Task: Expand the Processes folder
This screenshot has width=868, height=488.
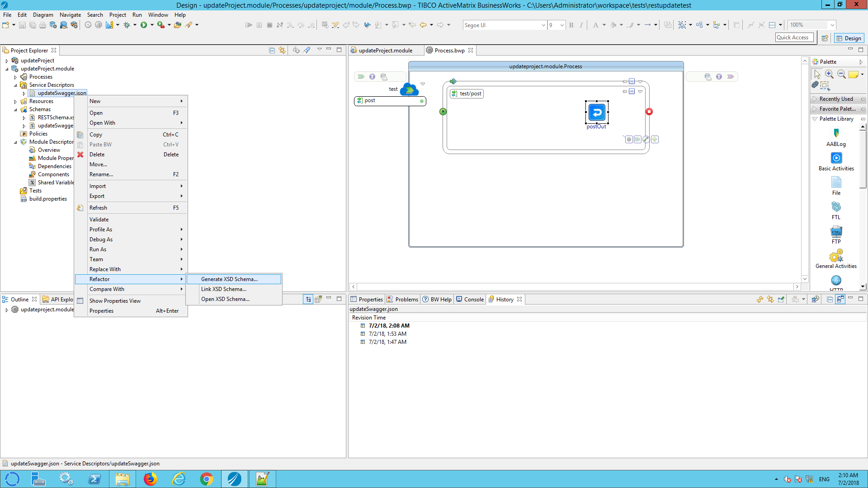Action: click(x=15, y=77)
